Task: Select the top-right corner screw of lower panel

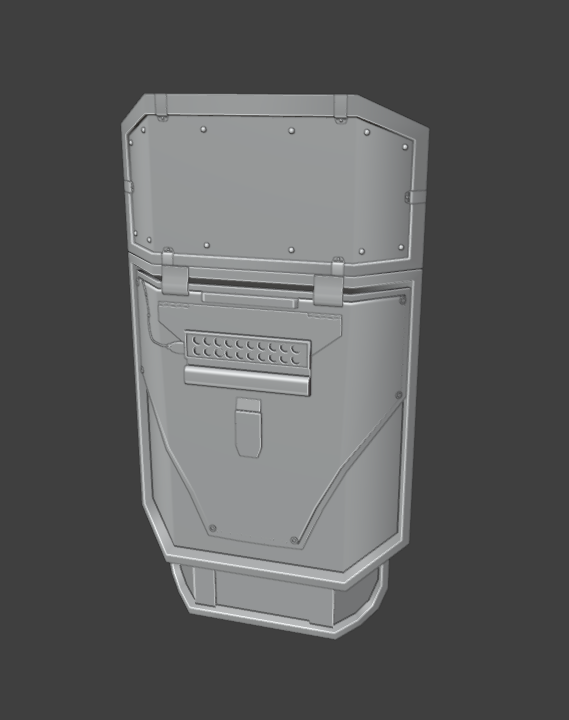Action: tap(403, 300)
